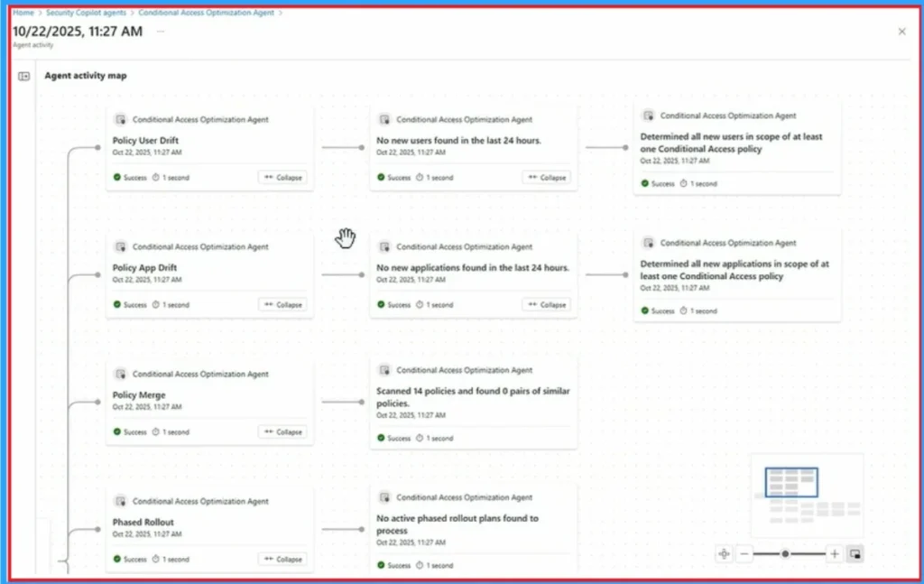924x584 pixels.
Task: Collapse the 'No new applications found' node
Action: pos(547,304)
